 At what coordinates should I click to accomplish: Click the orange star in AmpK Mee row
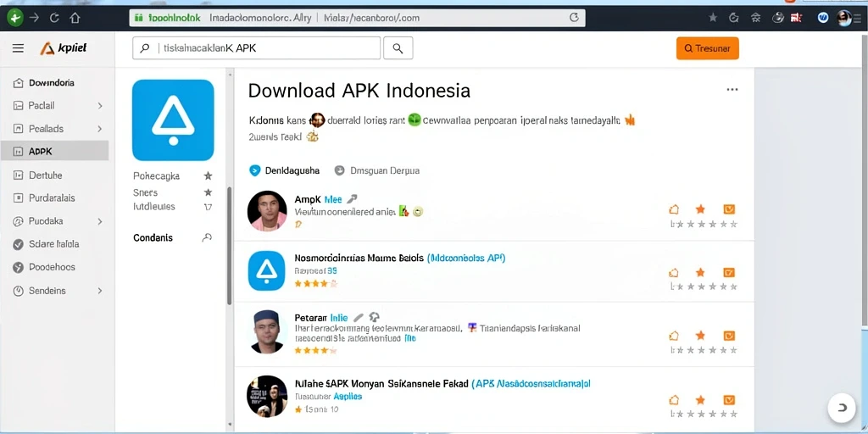point(700,209)
